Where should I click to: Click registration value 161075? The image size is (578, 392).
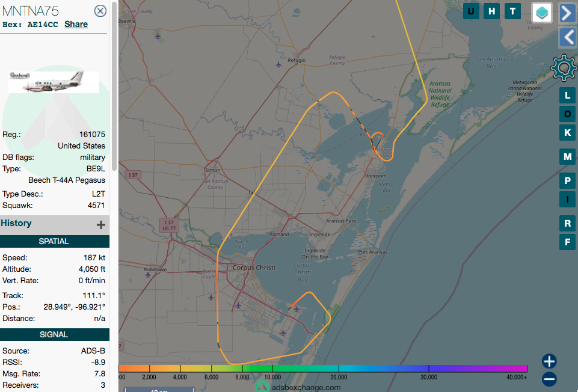click(x=92, y=135)
